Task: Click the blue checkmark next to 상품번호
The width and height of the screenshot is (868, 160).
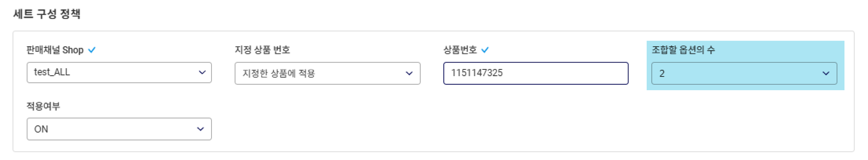Action: [485, 50]
